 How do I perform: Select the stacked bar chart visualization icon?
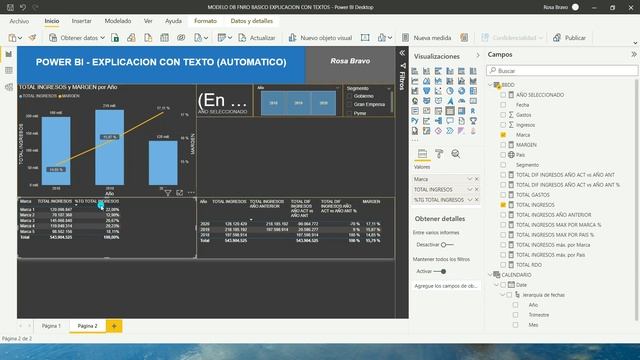click(415, 71)
